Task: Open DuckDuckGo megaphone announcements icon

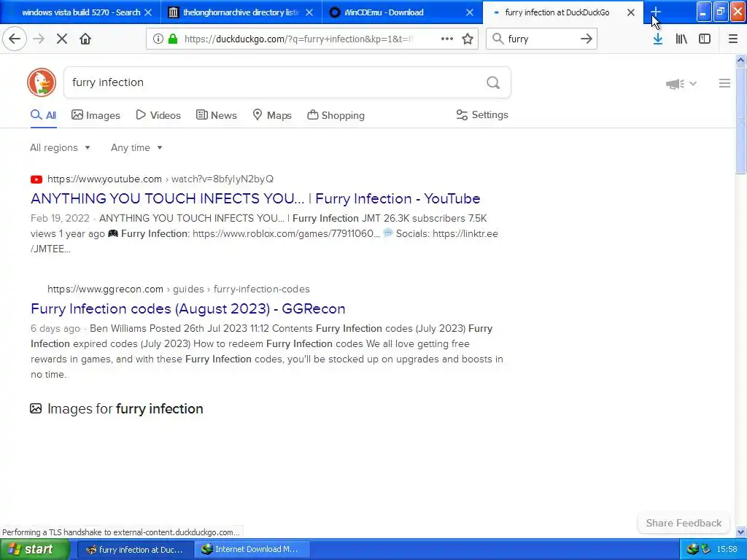Action: pos(675,84)
